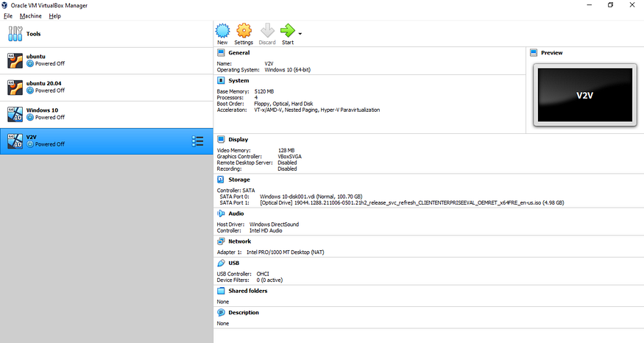The width and height of the screenshot is (644, 343).
Task: Open the Shared folders header link
Action: point(248,291)
